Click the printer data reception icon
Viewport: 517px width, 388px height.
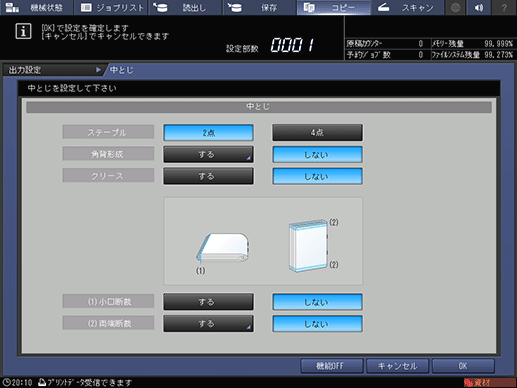(x=42, y=382)
